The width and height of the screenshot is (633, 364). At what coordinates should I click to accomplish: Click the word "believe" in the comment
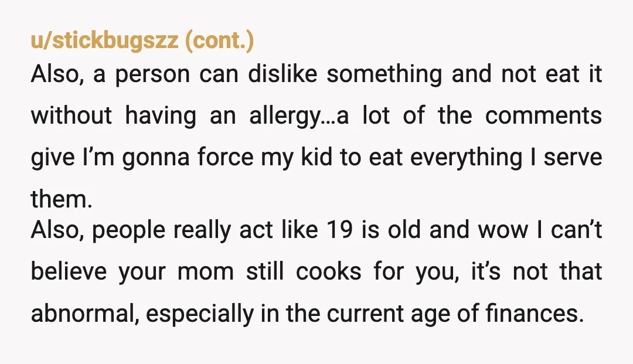coord(69,271)
